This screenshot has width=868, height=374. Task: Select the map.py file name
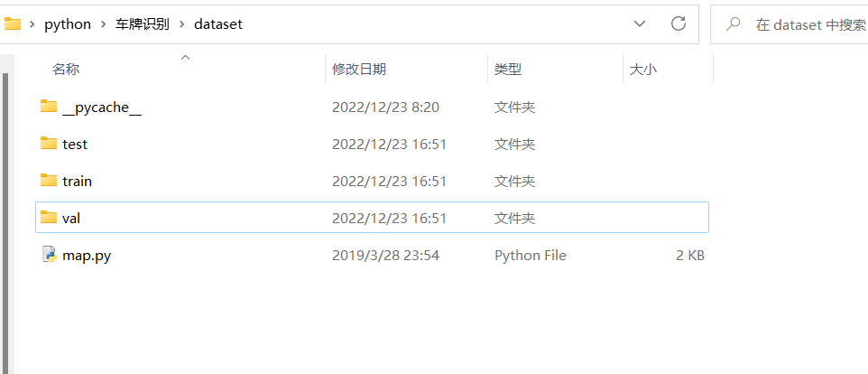click(x=87, y=256)
